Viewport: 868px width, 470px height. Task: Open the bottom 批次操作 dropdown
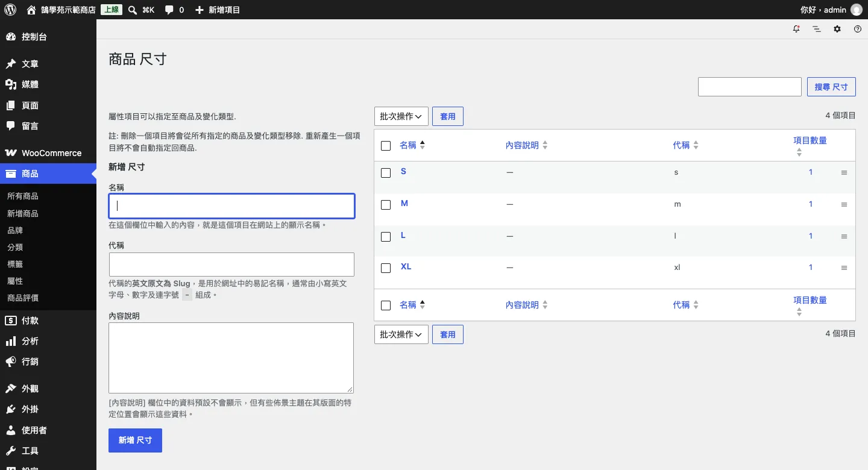click(401, 334)
